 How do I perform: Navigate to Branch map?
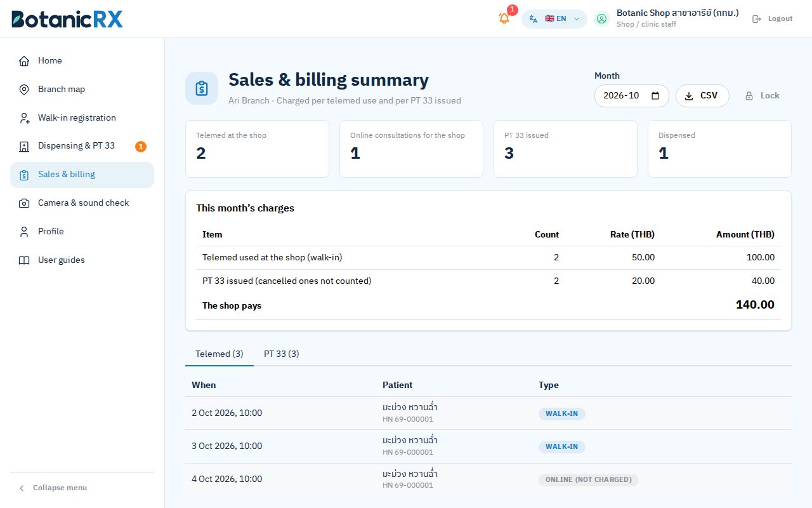[82, 90]
